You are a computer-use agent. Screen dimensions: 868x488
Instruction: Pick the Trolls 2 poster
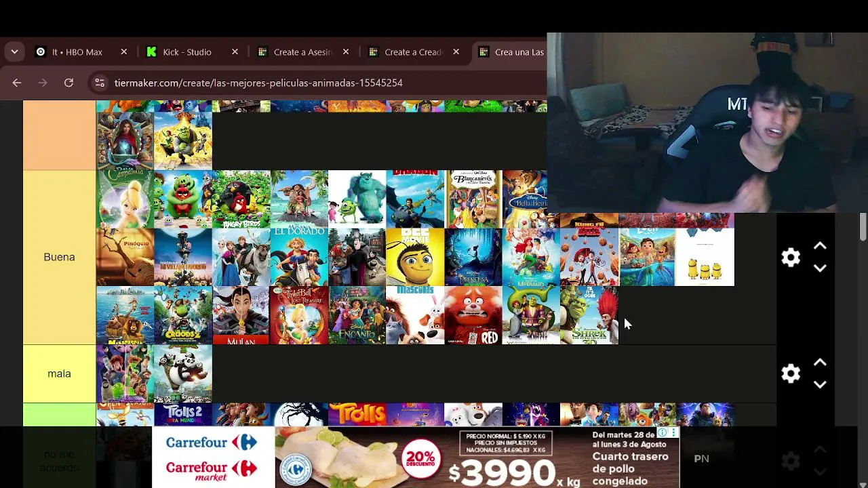pos(183,415)
